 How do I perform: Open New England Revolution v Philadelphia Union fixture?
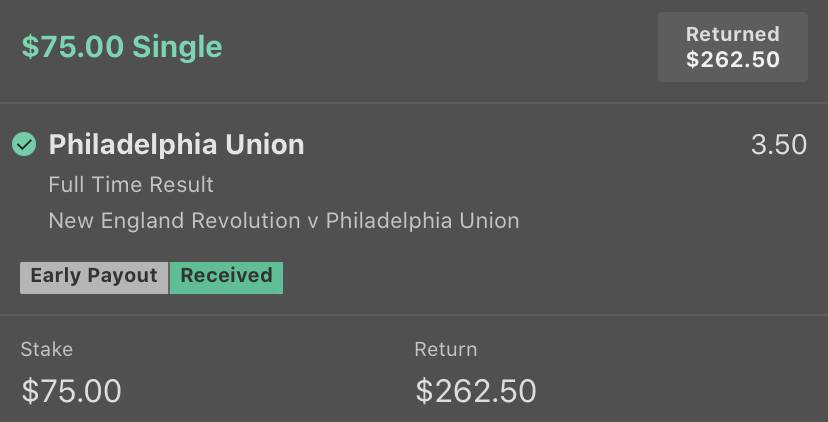(x=284, y=221)
